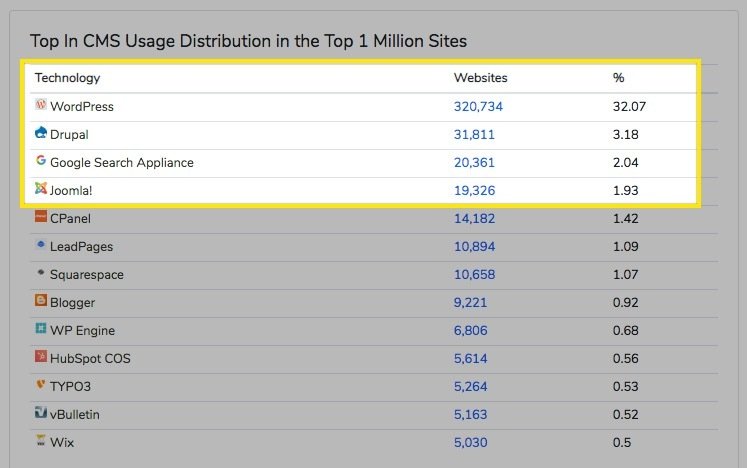Click the 0.56 percentage for HubSpot COS
This screenshot has width=747, height=468.
626,358
